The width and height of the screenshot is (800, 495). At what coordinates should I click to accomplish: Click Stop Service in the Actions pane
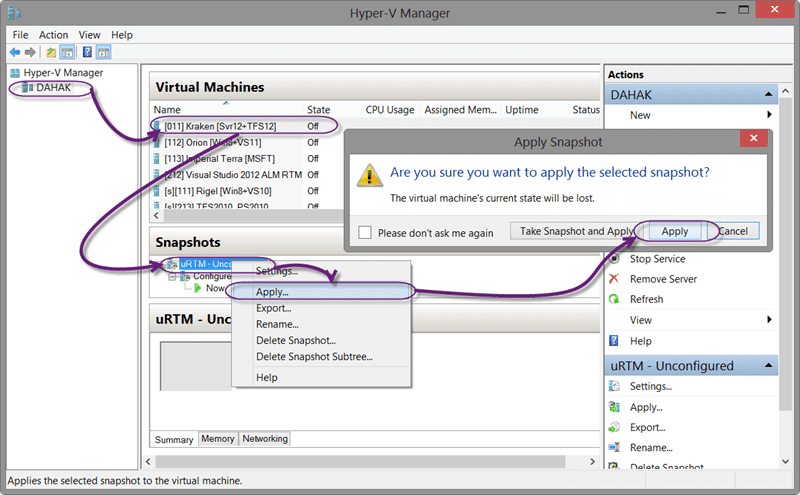[657, 259]
